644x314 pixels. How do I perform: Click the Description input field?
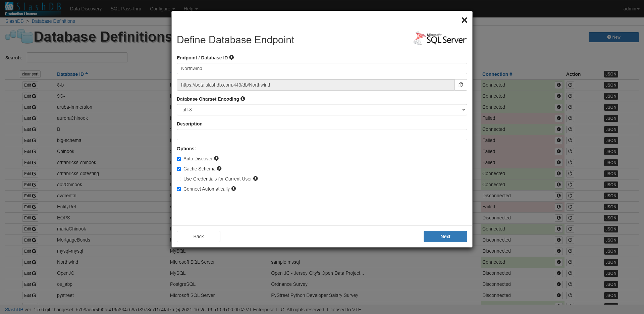pyautogui.click(x=322, y=135)
